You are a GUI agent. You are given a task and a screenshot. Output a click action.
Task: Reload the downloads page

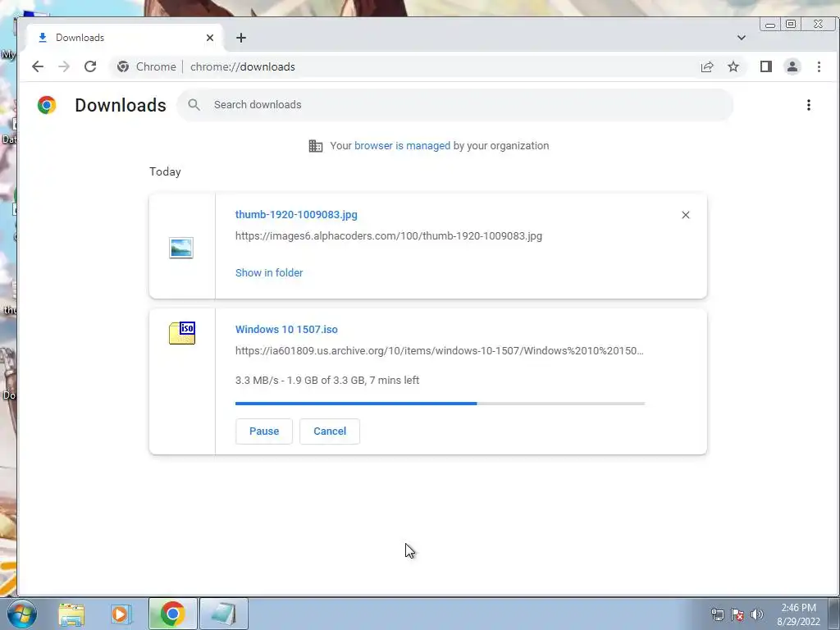pyautogui.click(x=90, y=66)
